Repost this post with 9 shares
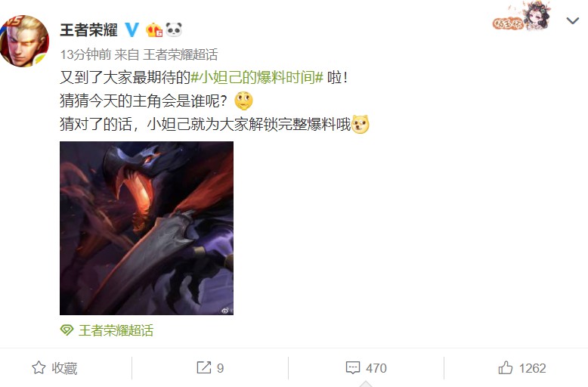This screenshot has width=588, height=387. coord(210,368)
